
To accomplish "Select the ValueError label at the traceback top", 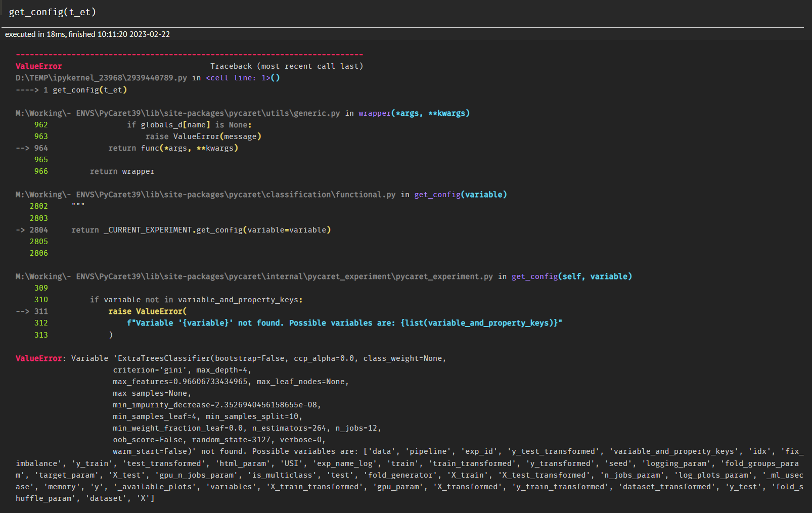I will tap(38, 66).
